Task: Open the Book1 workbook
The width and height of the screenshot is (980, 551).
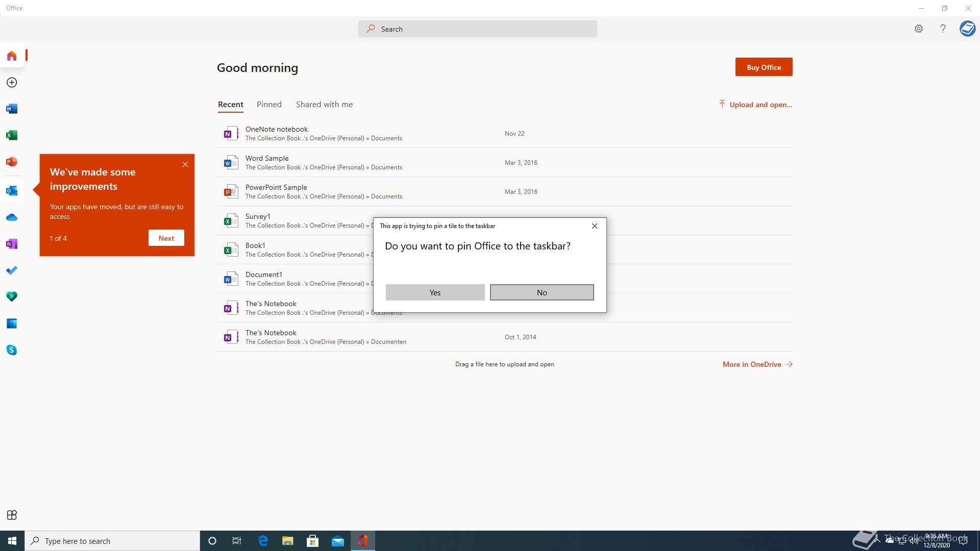Action: pyautogui.click(x=295, y=249)
